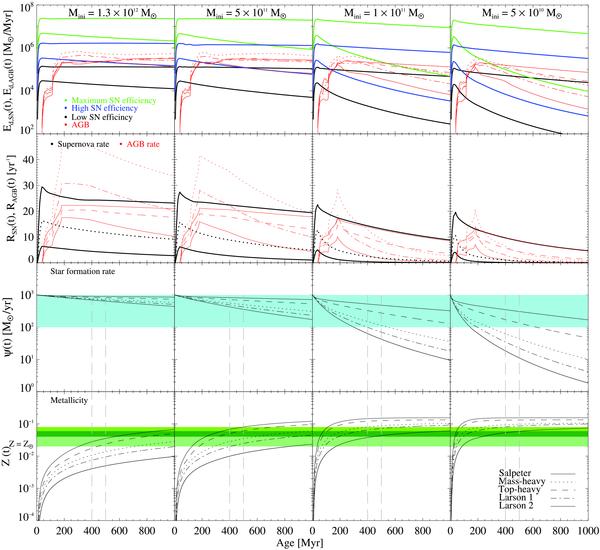Screen dimensions: 600x550
Task: Click the ψ(t) y-axis label
Action: point(9,328)
